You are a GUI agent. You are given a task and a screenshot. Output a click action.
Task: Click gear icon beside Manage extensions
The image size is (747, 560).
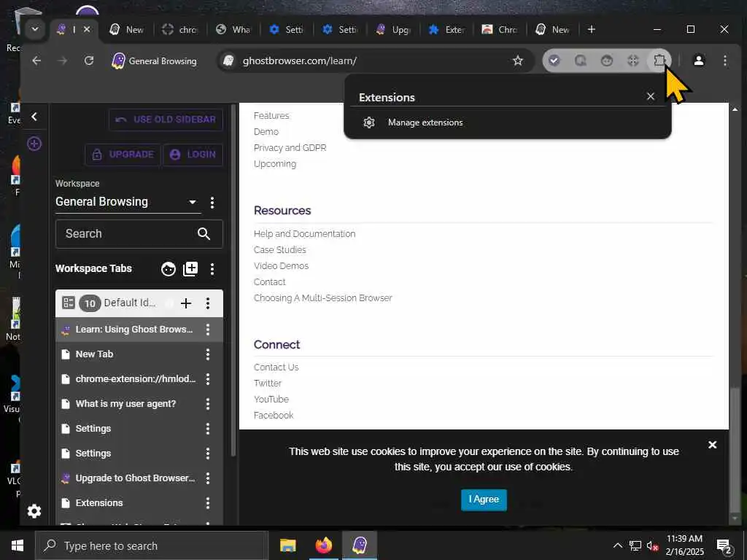tap(368, 122)
